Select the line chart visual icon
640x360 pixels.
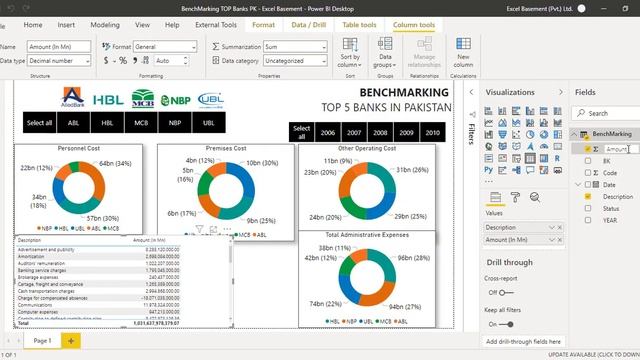(489, 122)
